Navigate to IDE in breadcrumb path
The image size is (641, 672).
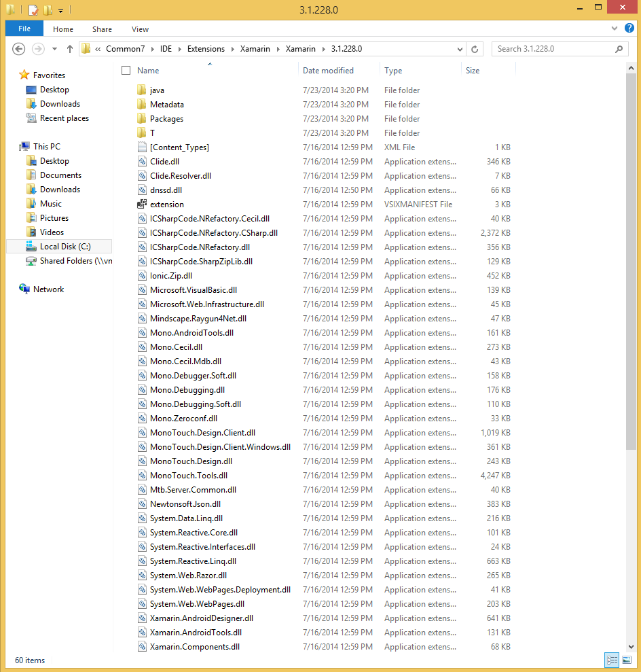point(166,49)
